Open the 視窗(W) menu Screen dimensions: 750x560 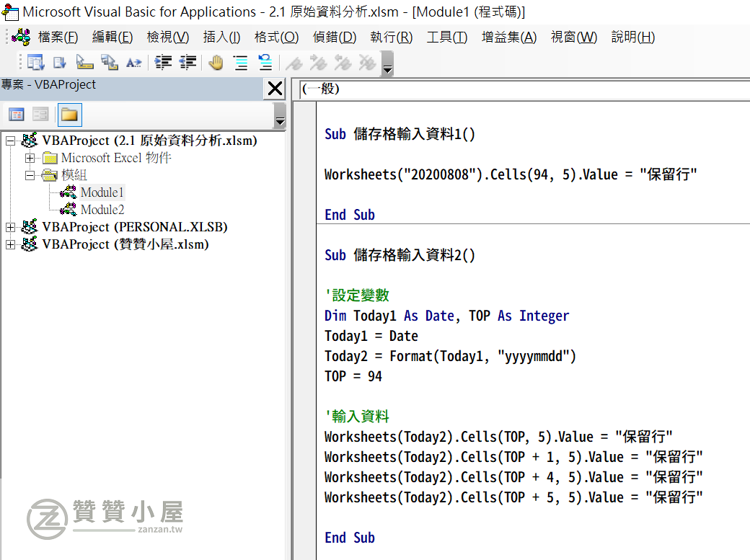tap(574, 37)
